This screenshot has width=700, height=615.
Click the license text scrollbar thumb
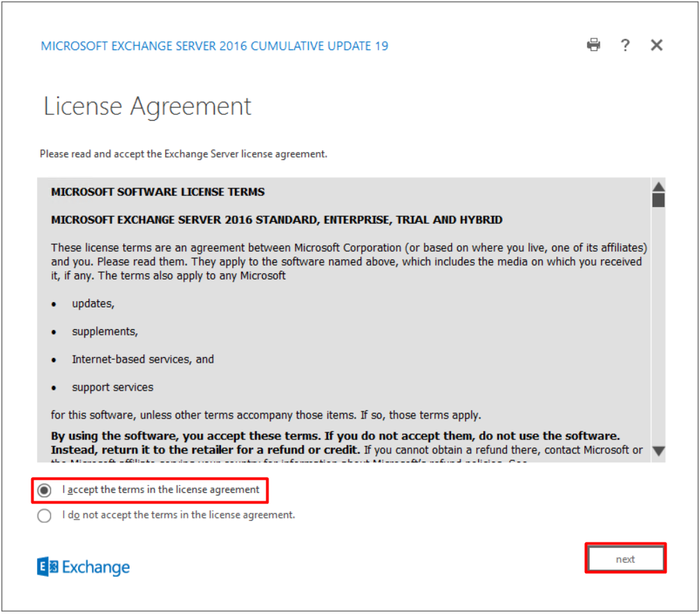click(x=658, y=199)
